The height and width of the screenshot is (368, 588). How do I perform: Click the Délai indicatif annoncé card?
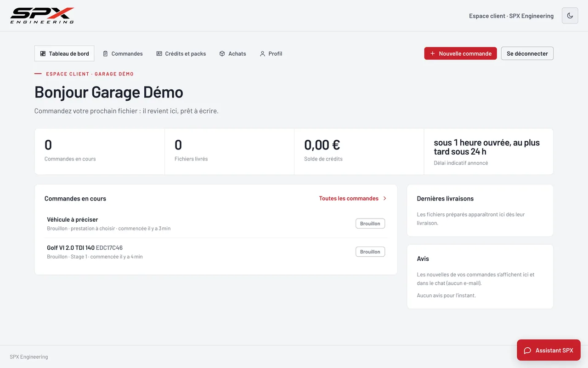488,151
